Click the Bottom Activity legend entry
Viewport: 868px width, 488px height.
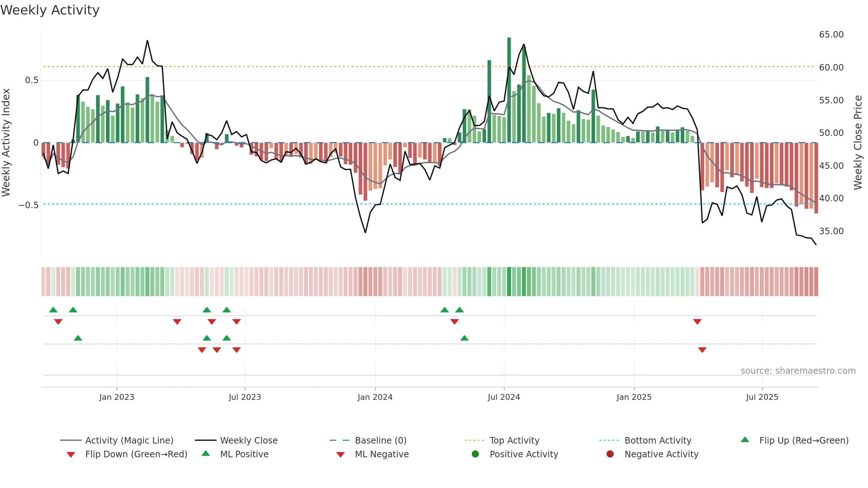[645, 440]
